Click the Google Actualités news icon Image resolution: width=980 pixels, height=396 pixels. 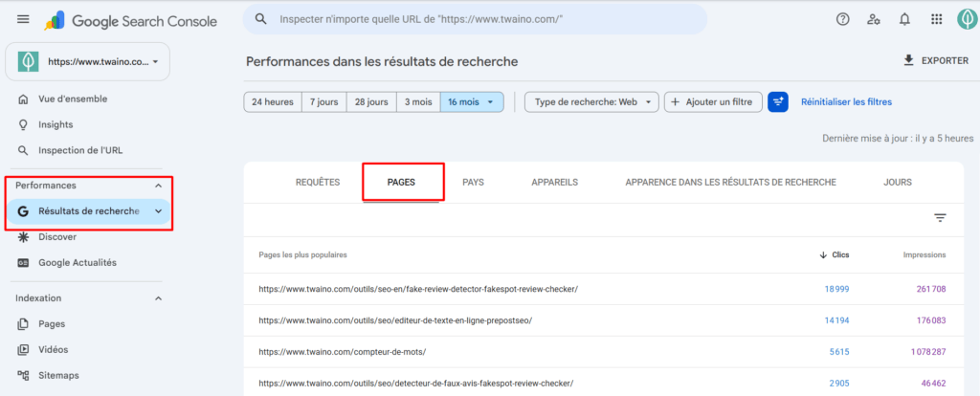[x=23, y=262]
